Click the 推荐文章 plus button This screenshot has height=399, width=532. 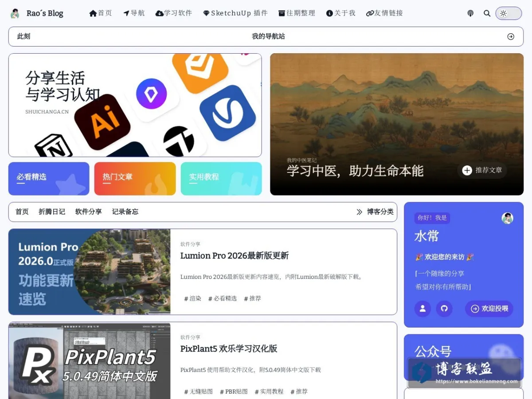482,170
